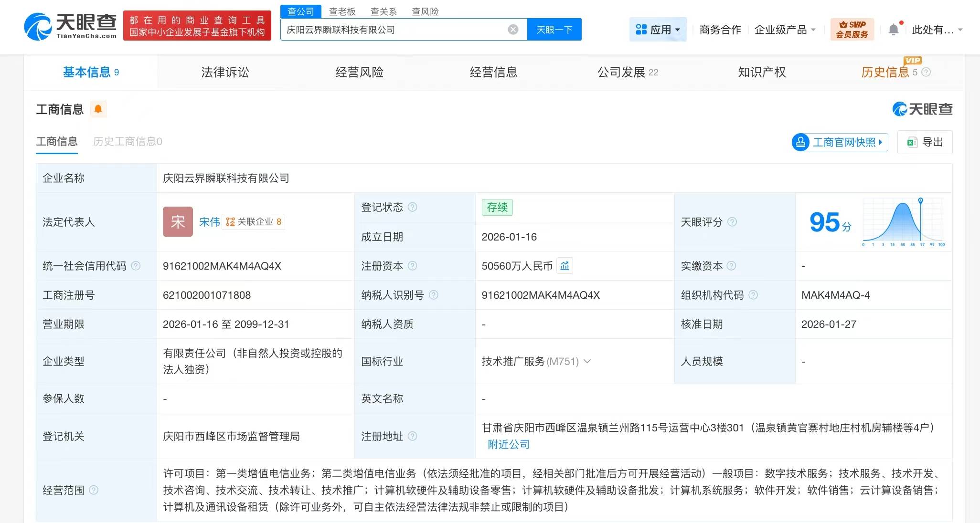Open the registered capital chart icon
This screenshot has height=523, width=980.
click(x=565, y=266)
